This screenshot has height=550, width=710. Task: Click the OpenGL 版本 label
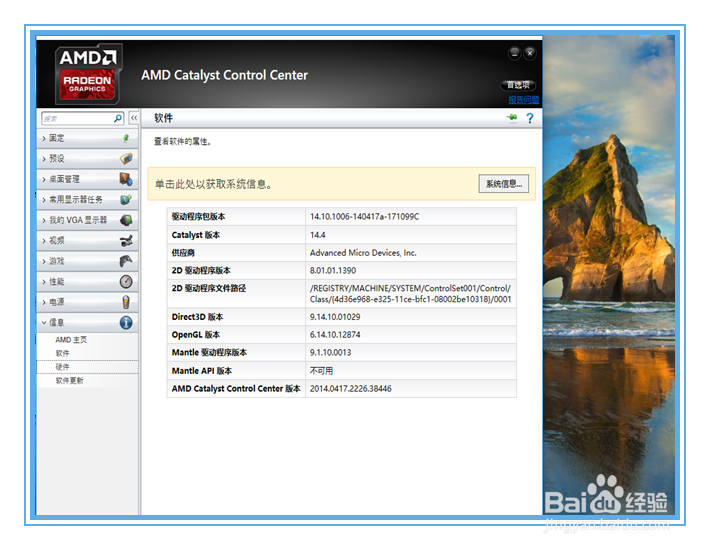[196, 335]
